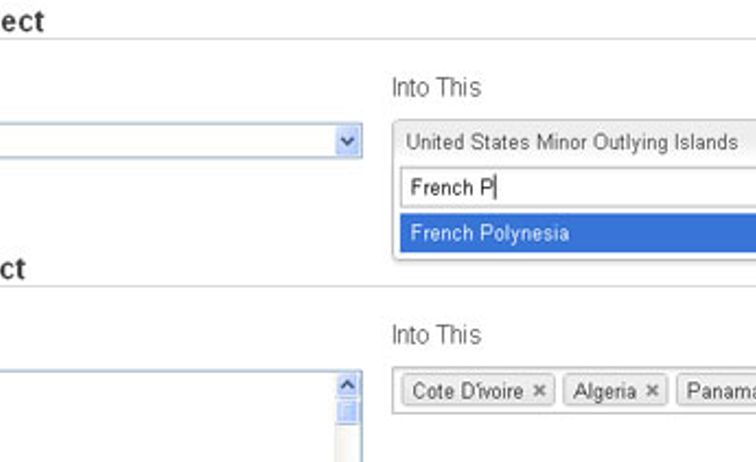Focus the search field containing French P
756x462 pixels.
click(578, 187)
